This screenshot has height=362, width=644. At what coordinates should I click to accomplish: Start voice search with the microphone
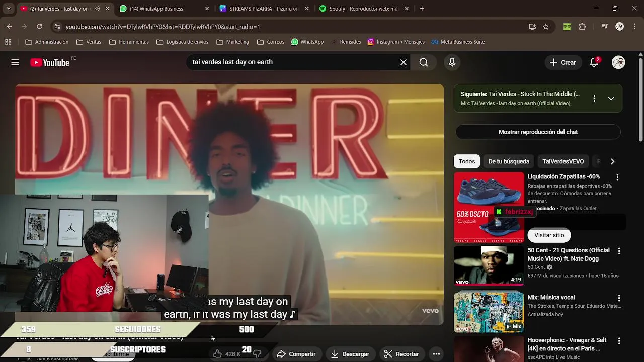(x=452, y=62)
